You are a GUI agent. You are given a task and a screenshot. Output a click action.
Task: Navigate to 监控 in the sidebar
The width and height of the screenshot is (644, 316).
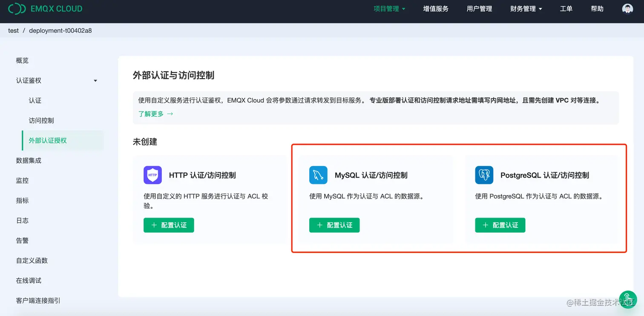(x=22, y=180)
